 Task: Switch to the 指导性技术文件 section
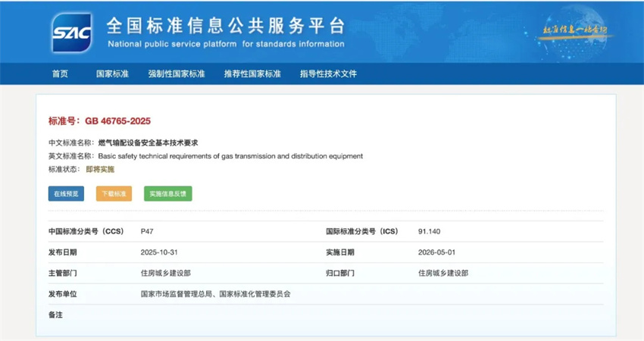328,74
